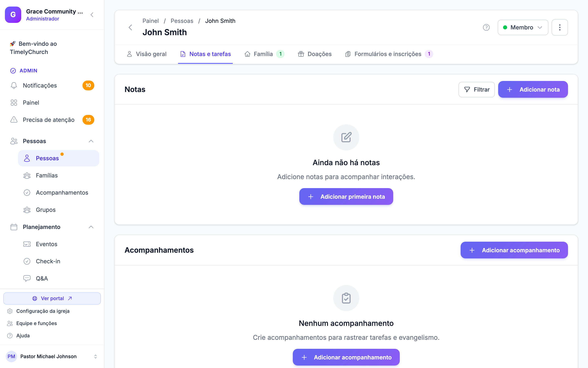
Task: Open the Família tab
Action: point(264,54)
